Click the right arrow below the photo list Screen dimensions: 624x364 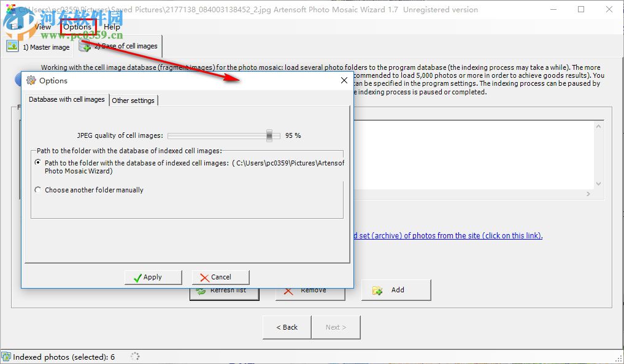588,193
